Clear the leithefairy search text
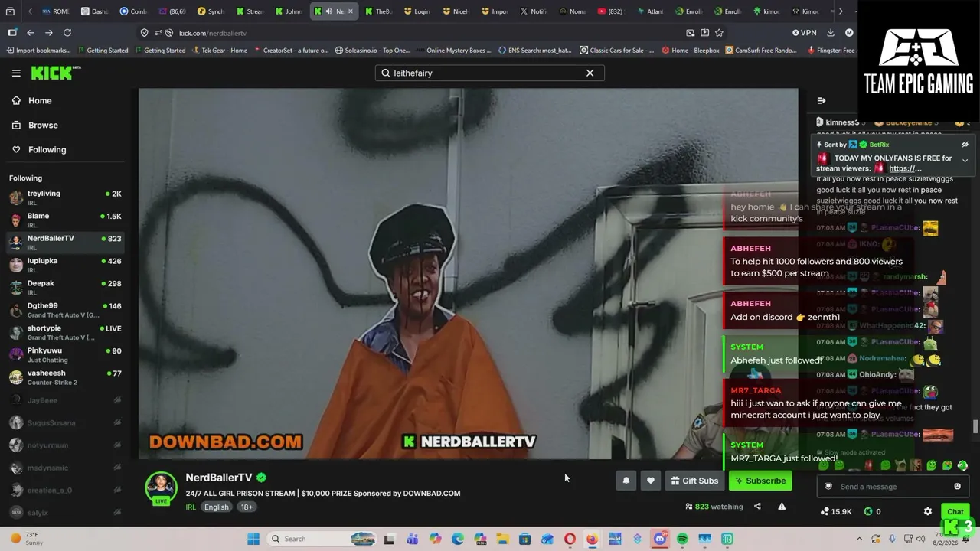This screenshot has height=551, width=980. click(x=590, y=73)
